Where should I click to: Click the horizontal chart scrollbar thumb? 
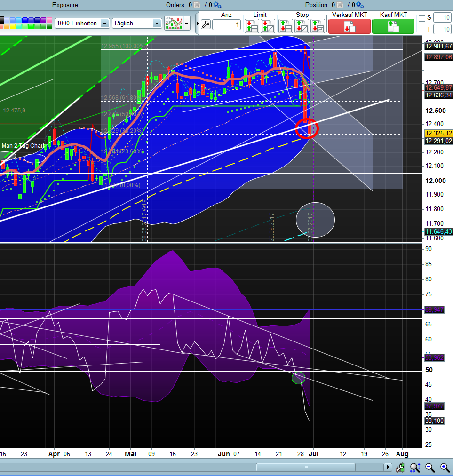click(306, 467)
